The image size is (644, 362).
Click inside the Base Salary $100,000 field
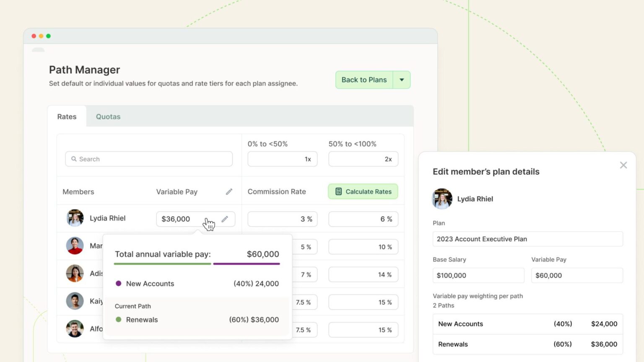(x=478, y=275)
